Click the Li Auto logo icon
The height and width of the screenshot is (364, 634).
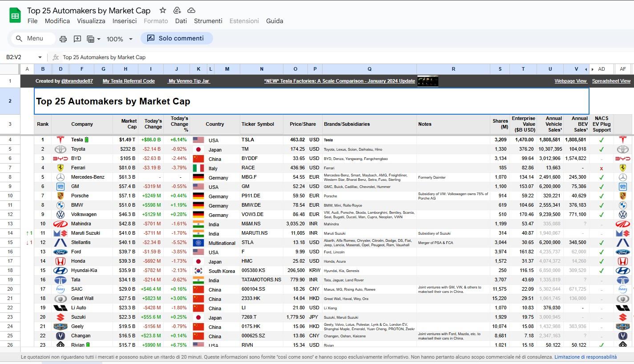tap(60, 308)
